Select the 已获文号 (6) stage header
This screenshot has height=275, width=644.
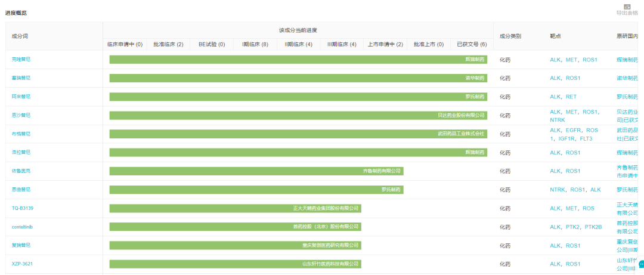(x=472, y=44)
